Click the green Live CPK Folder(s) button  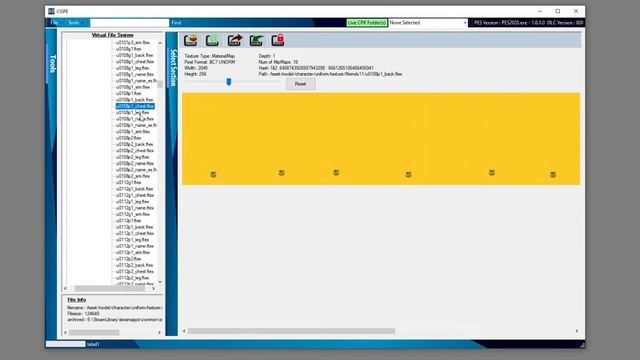pyautogui.click(x=367, y=23)
